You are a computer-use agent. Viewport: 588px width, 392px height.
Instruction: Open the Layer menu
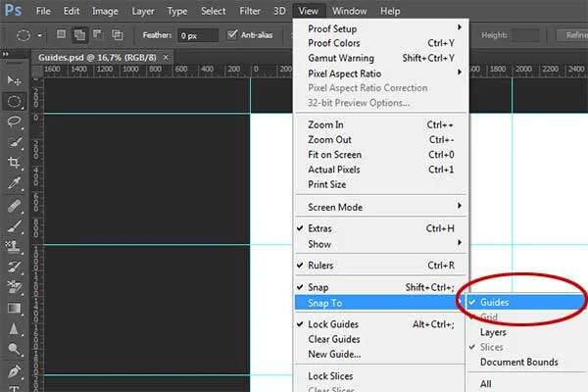click(143, 11)
